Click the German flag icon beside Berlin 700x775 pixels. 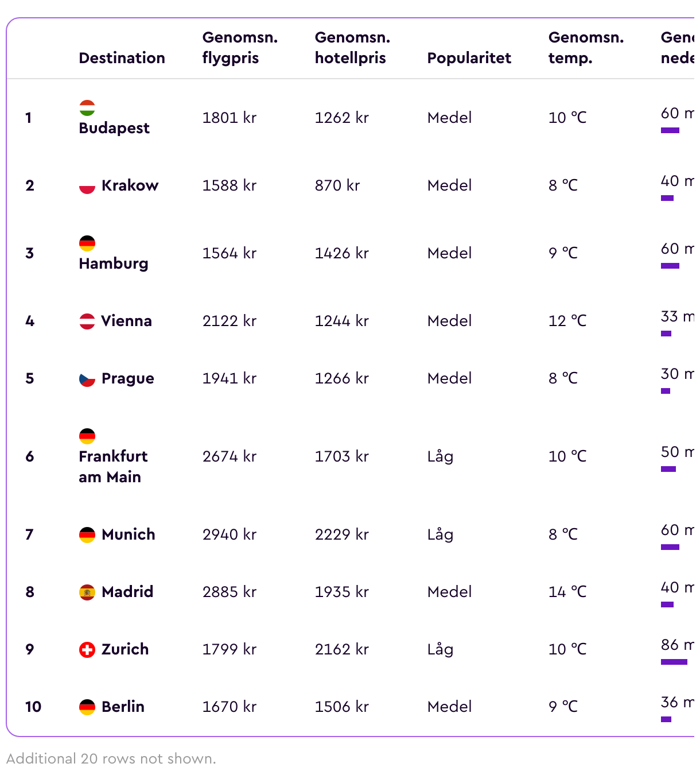87,707
